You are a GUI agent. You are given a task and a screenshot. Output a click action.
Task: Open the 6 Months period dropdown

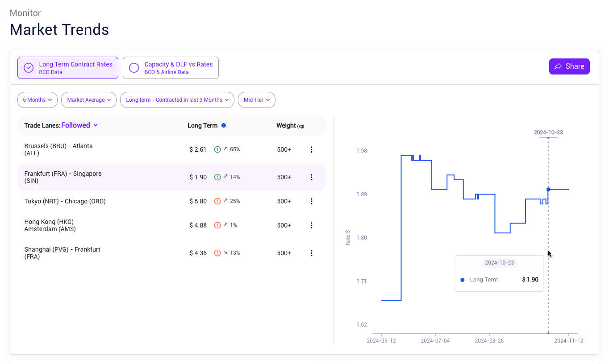click(38, 100)
